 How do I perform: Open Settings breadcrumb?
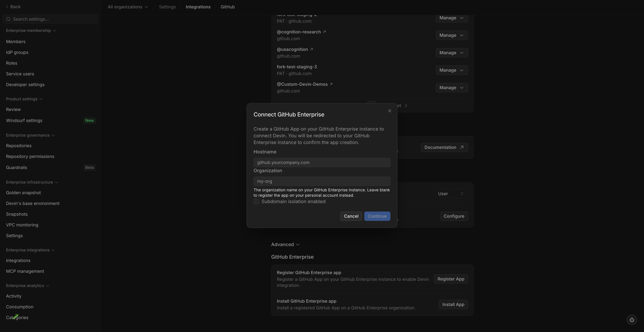(x=167, y=7)
